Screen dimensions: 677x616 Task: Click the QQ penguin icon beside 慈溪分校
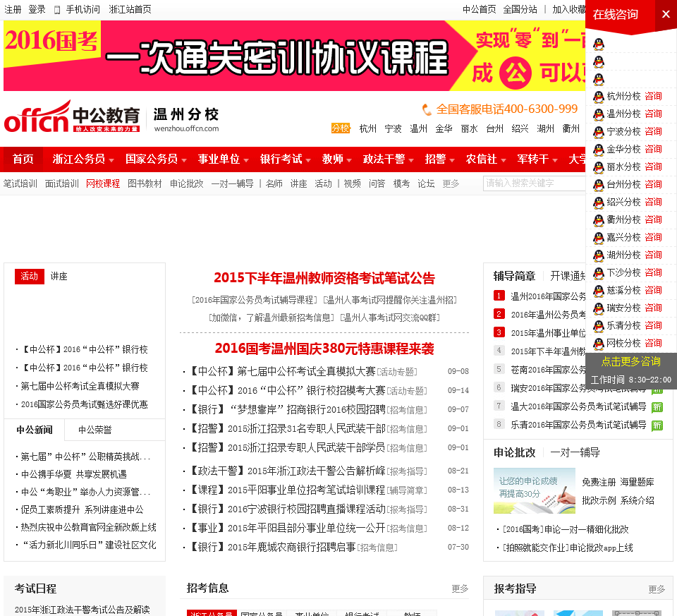pyautogui.click(x=599, y=291)
